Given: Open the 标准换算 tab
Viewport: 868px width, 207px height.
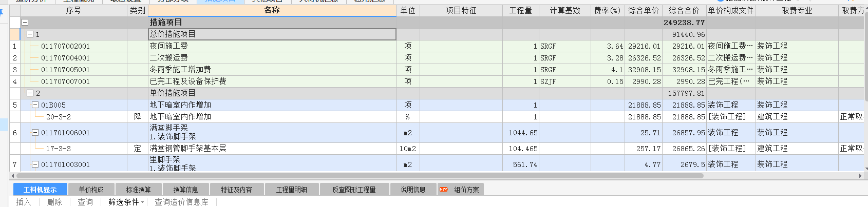Looking at the screenshot, I should [x=138, y=190].
